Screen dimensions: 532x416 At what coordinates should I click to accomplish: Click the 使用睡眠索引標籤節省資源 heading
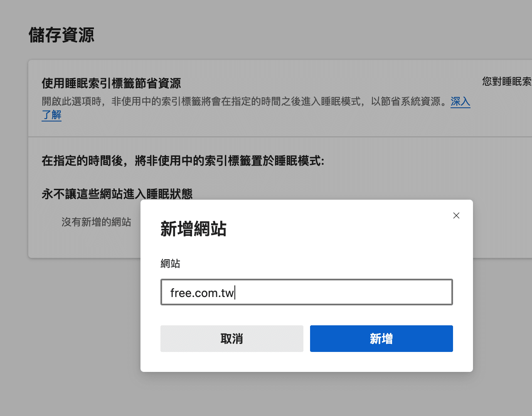tap(111, 83)
